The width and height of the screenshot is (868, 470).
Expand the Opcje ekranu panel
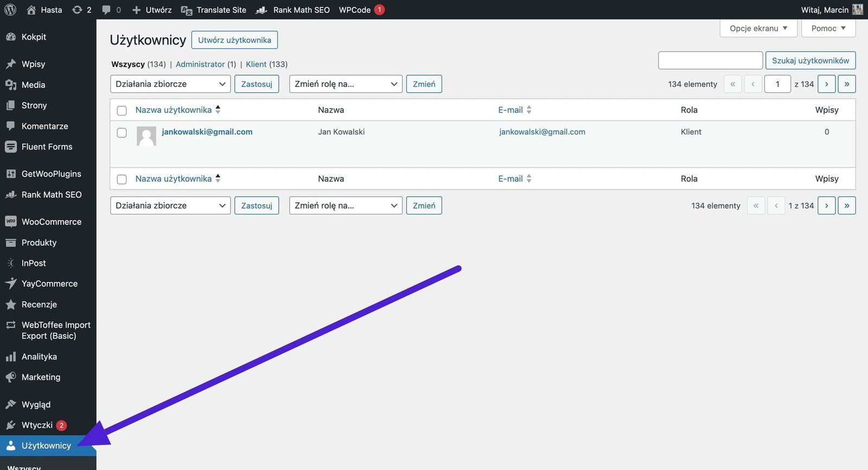[x=758, y=28]
